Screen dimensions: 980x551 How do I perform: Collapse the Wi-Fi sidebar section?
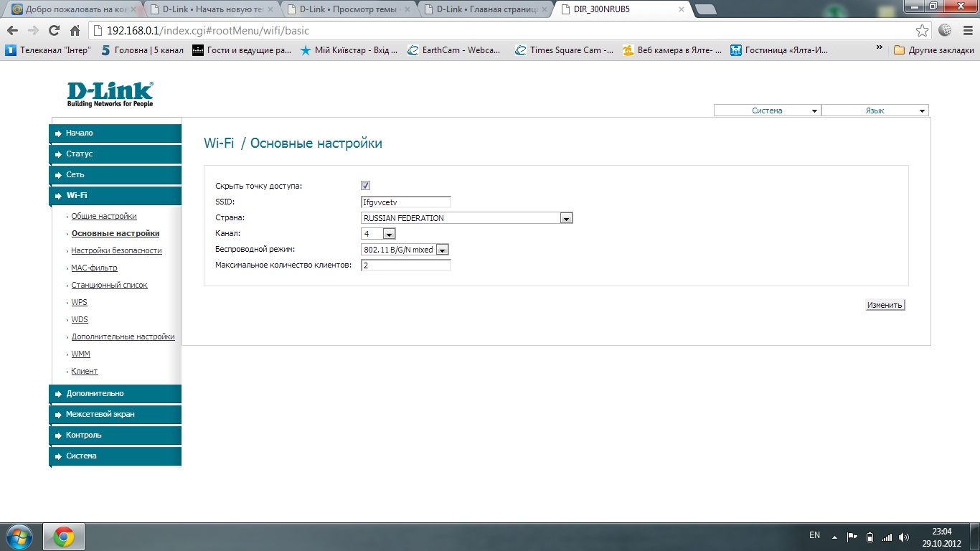[116, 196]
